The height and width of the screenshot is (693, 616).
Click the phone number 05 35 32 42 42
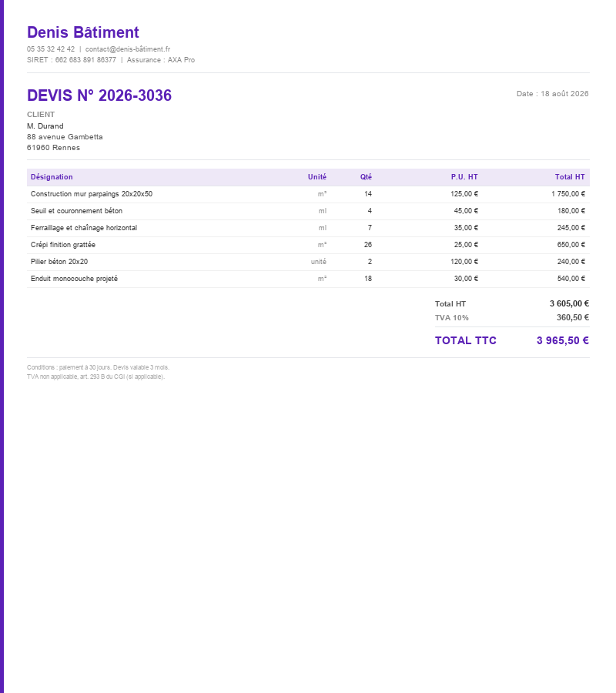click(x=51, y=49)
